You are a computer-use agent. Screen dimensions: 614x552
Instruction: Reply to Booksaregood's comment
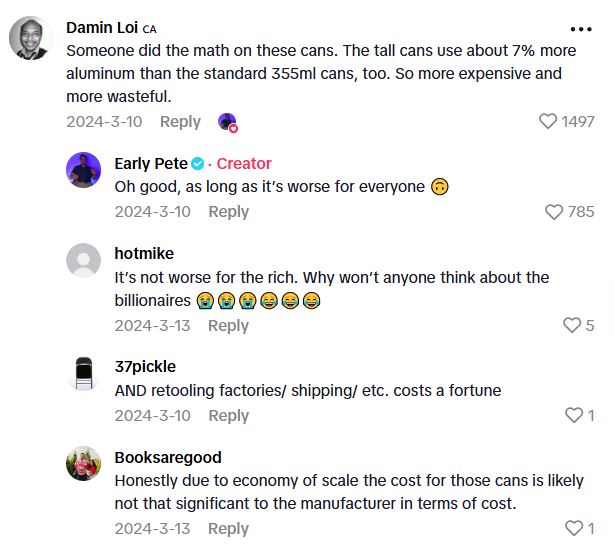[228, 528]
